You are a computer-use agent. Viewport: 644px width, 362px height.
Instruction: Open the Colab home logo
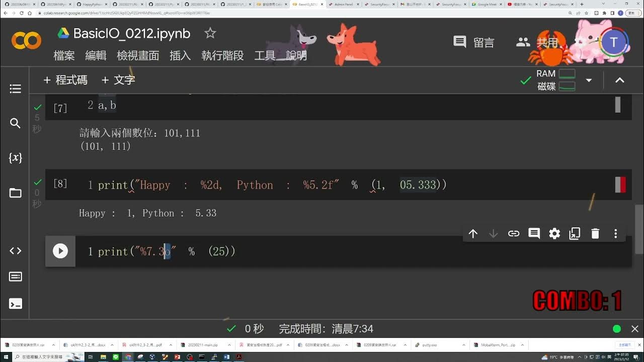coord(26,40)
